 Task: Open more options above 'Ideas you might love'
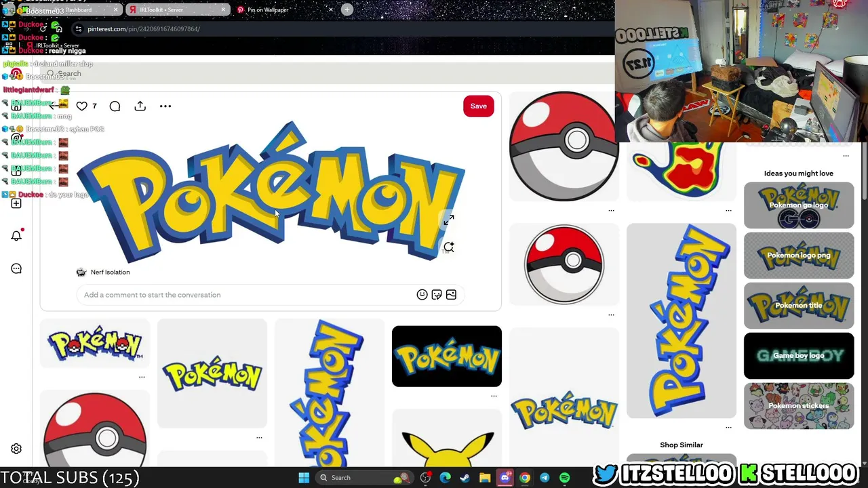pos(846,156)
